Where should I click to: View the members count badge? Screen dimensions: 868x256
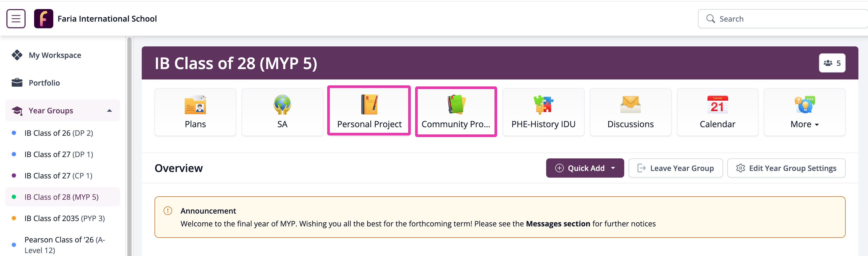point(832,63)
